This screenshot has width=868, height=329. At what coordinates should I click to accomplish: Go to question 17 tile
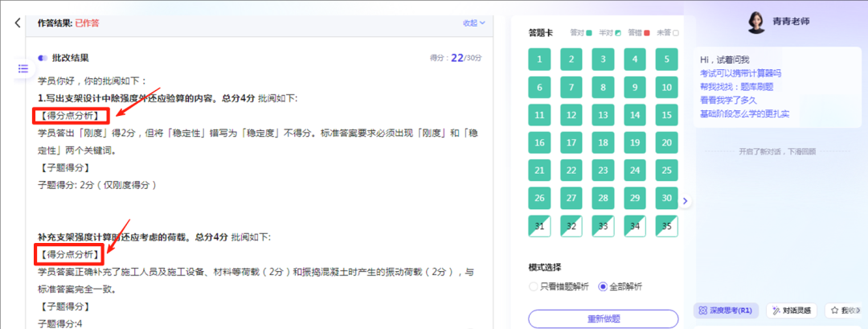click(x=571, y=142)
